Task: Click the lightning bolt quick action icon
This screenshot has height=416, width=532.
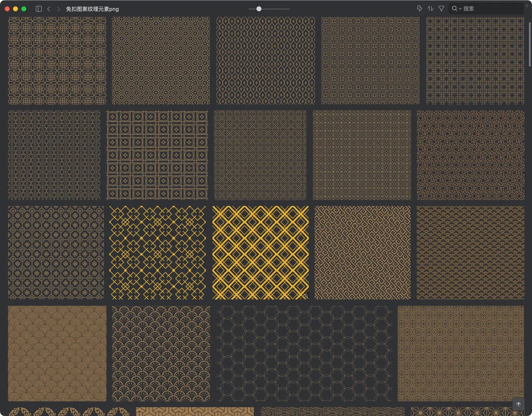Action: pyautogui.click(x=419, y=8)
